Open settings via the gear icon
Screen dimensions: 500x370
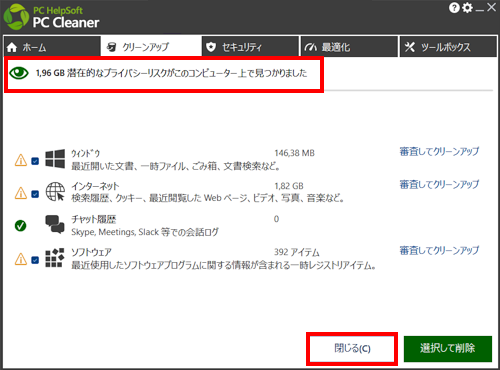click(x=467, y=8)
